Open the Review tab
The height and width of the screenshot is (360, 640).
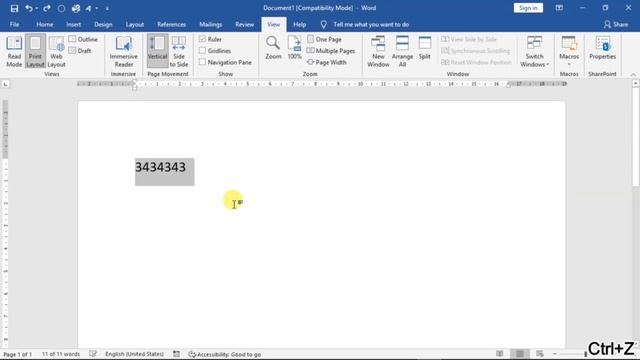point(244,24)
